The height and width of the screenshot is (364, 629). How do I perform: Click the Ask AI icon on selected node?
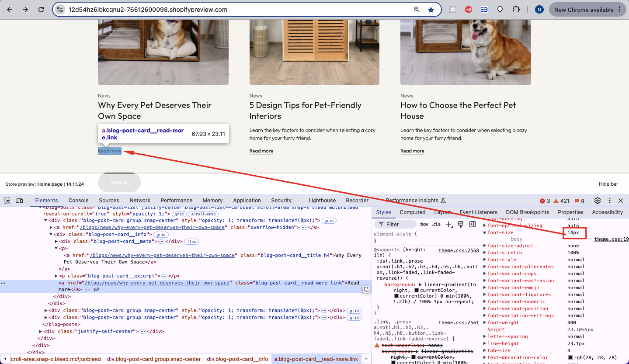point(366,289)
